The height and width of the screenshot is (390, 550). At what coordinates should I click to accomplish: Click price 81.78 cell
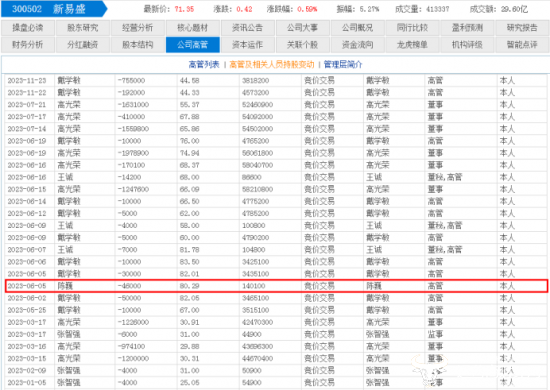pyautogui.click(x=189, y=250)
